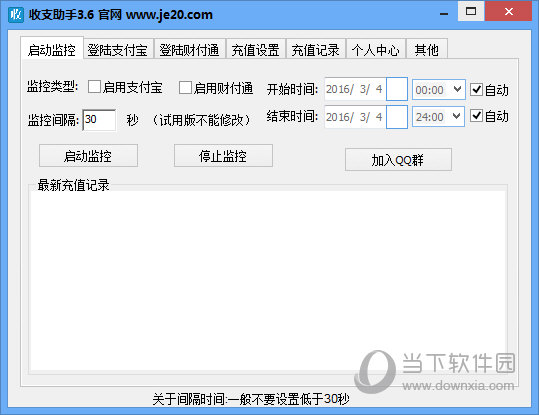The image size is (539, 415).
Task: Open the 结束时间 date picker calendar
Action: pyautogui.click(x=397, y=117)
